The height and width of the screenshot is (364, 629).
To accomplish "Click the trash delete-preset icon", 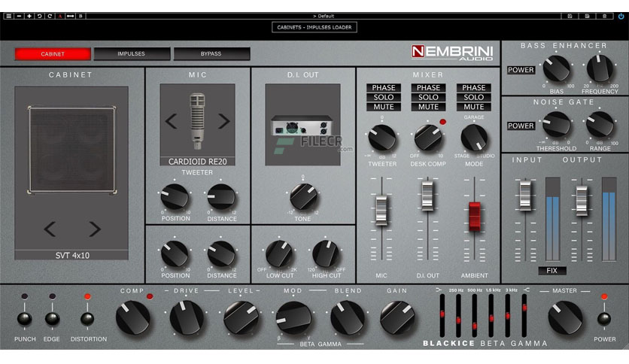I will [604, 16].
